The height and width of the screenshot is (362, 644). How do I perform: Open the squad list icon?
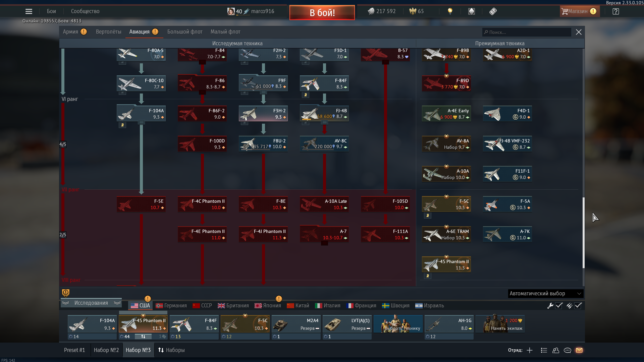544,350
